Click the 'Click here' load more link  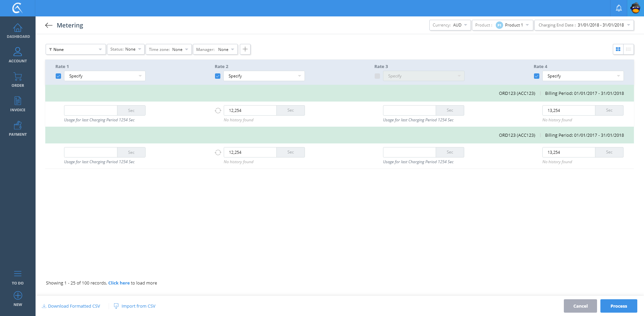click(119, 283)
